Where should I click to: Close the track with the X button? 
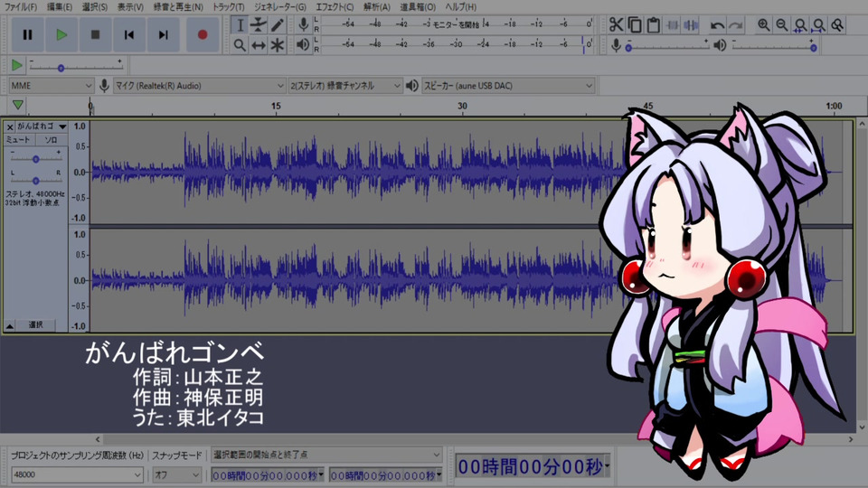(9, 127)
